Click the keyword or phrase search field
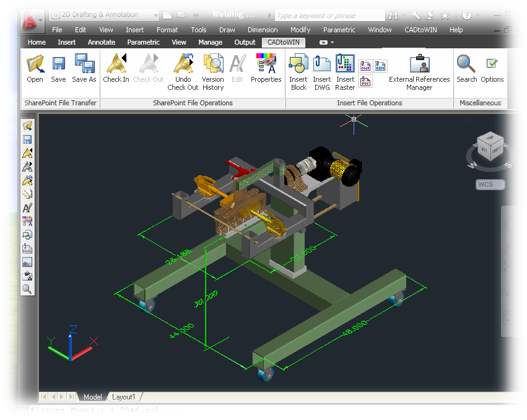The image size is (527, 420). tap(329, 15)
